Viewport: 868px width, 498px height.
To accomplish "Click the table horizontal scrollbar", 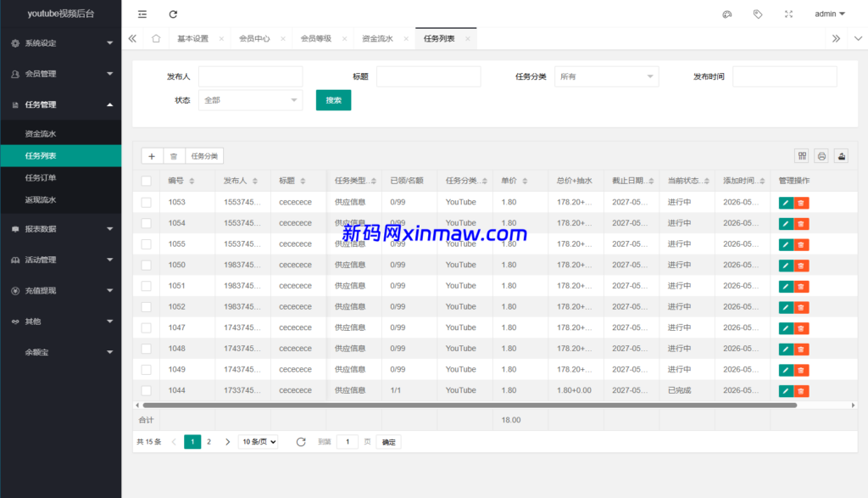I will pyautogui.click(x=470, y=406).
